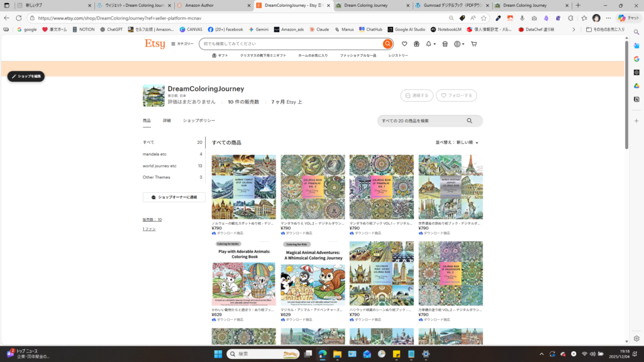Open the Play with Adorable Animals thumbnail

244,273
